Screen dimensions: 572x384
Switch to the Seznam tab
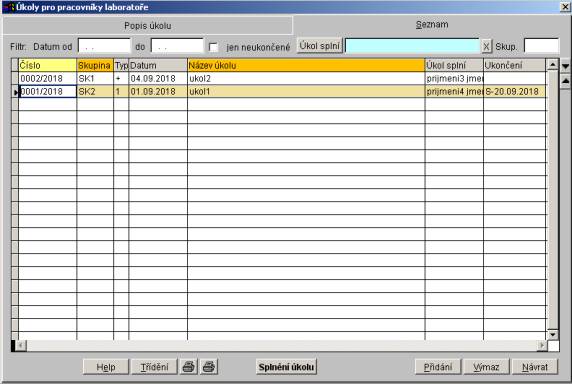[x=432, y=24]
